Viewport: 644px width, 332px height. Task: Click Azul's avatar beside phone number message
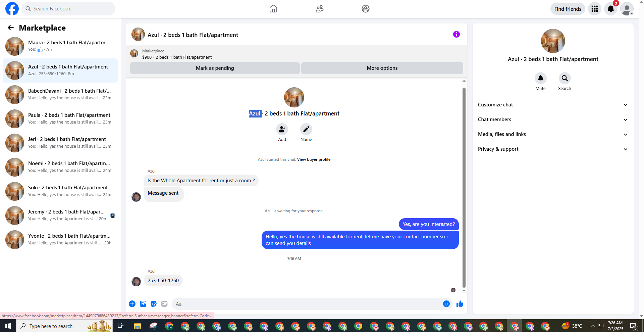(x=136, y=281)
